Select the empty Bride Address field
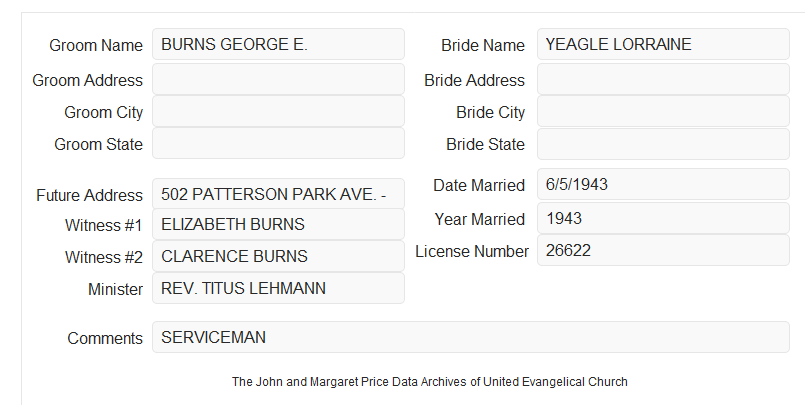This screenshot has height=405, width=805. click(663, 80)
